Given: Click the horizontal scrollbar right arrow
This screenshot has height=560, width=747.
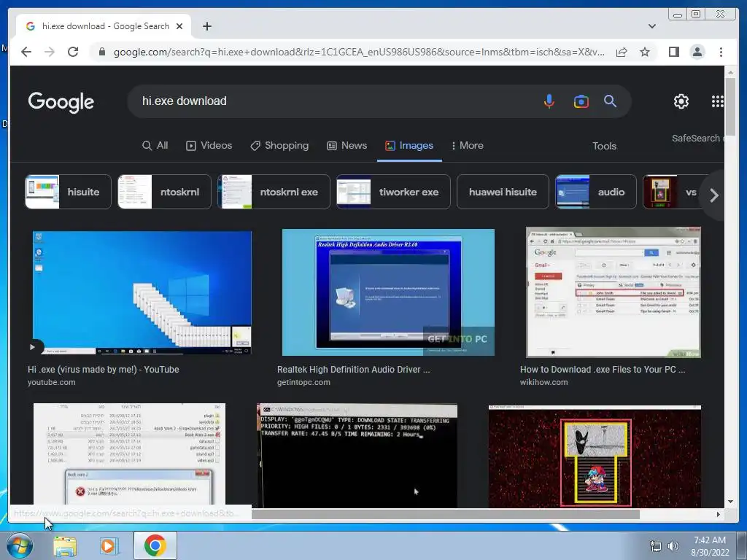Looking at the screenshot, I should click(x=719, y=514).
